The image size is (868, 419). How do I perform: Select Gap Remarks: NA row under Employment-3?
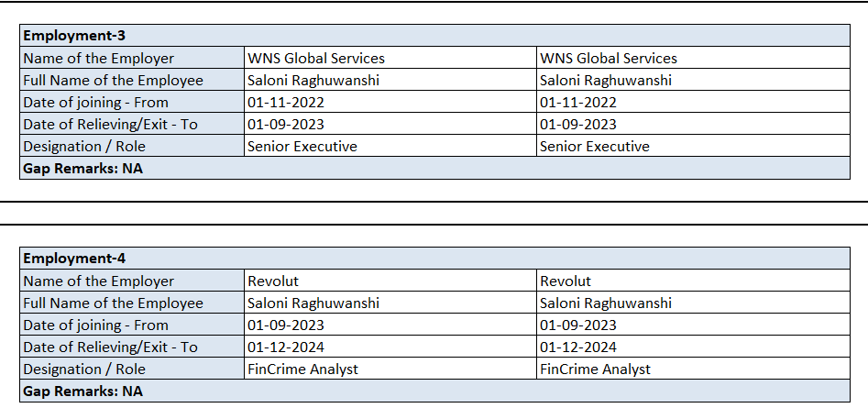pos(83,169)
